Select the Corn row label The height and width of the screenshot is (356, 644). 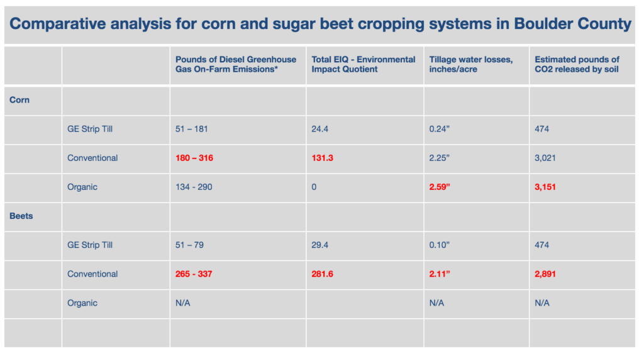(19, 100)
